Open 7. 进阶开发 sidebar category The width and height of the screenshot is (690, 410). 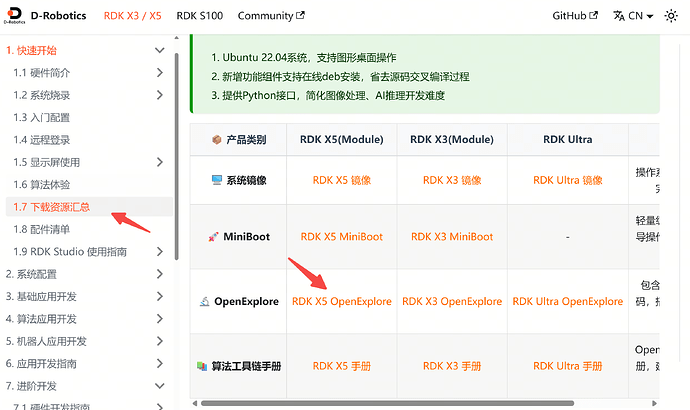[31, 386]
